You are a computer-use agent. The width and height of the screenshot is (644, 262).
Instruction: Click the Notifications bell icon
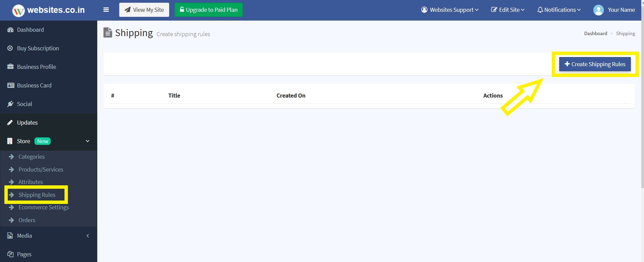point(540,10)
